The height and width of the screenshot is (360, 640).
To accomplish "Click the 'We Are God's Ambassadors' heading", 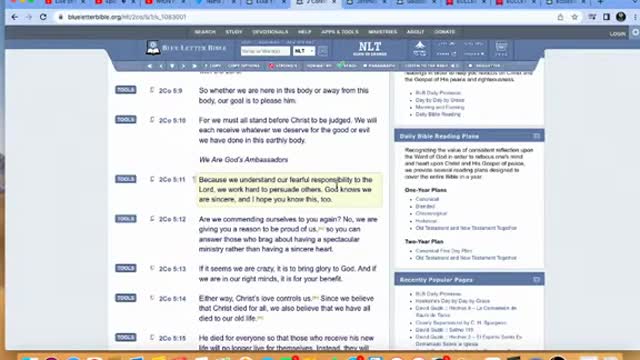I will tap(243, 160).
